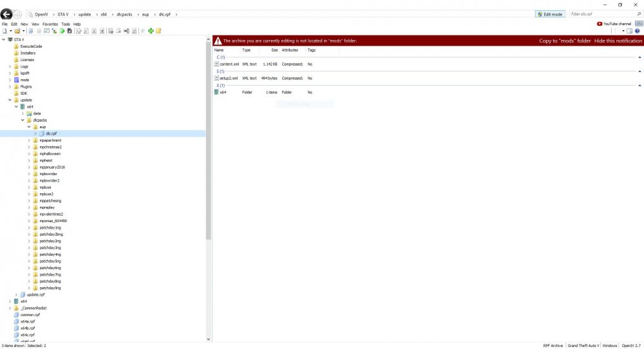
Task: Click the blue document icon after folder dropdown
Action: pos(31,31)
